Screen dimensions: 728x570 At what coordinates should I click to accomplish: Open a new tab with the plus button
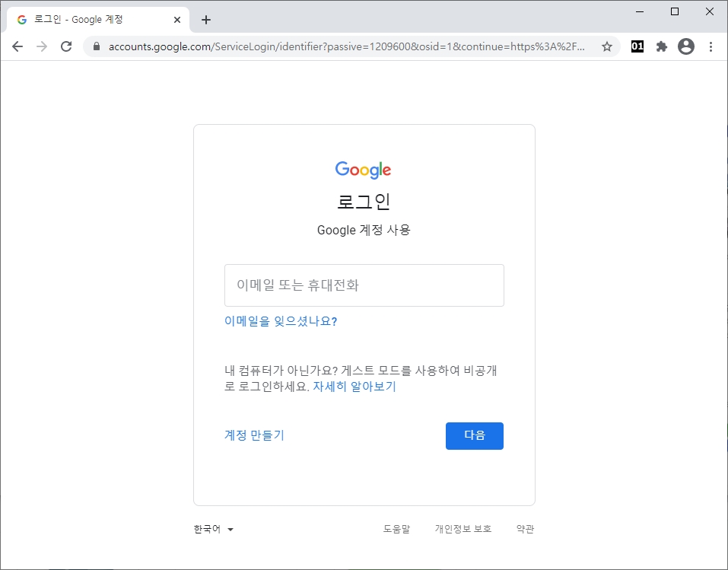tap(206, 20)
